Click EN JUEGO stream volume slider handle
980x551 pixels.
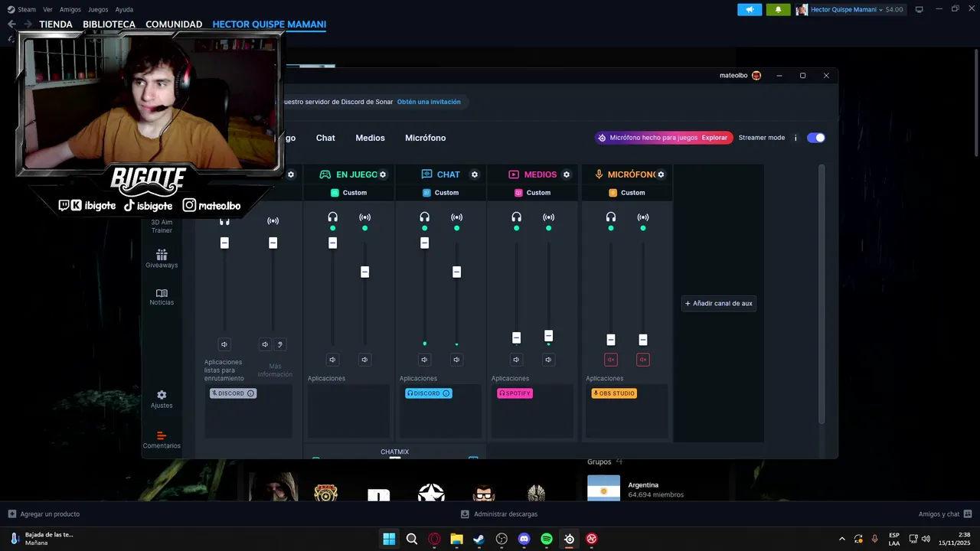coord(364,272)
